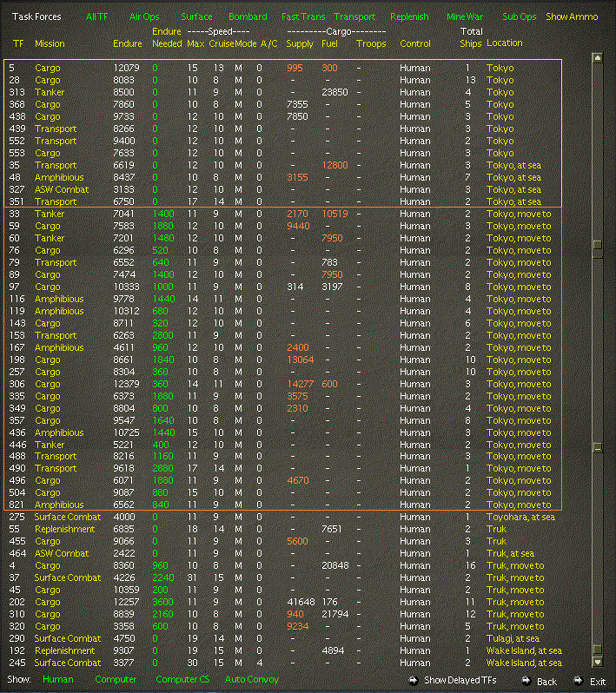
Task: Click the Back button
Action: (x=546, y=682)
